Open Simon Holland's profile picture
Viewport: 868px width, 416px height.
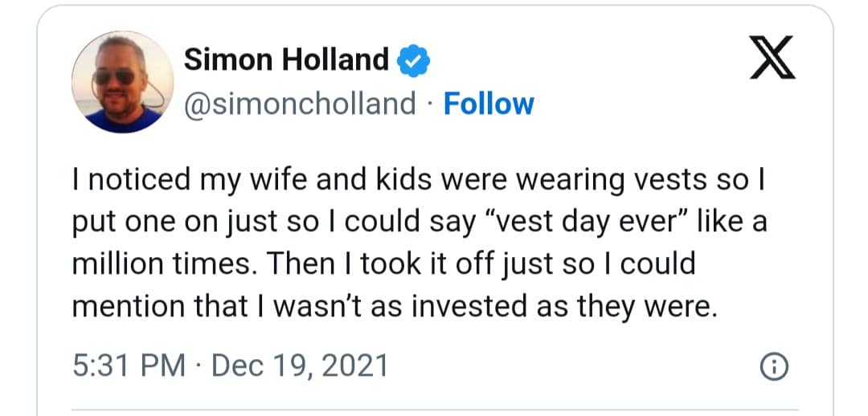(122, 83)
